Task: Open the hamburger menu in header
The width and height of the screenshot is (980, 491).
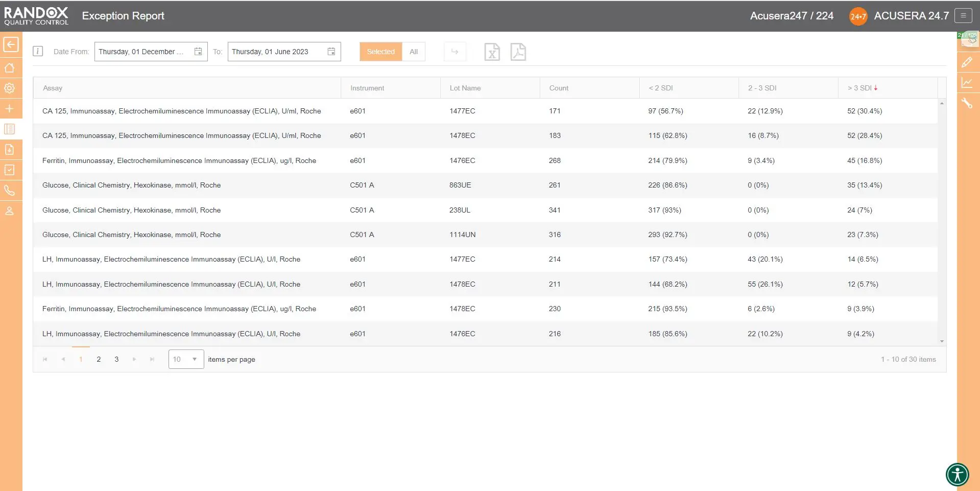Action: 963,16
